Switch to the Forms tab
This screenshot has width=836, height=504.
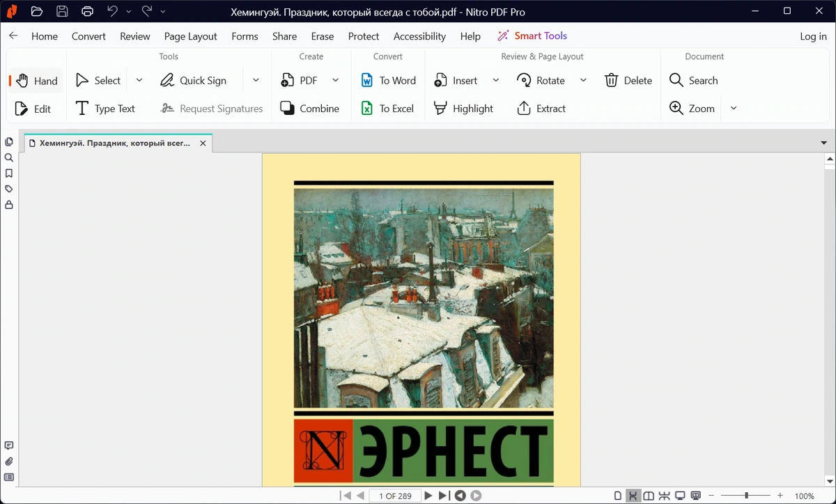pyautogui.click(x=245, y=36)
